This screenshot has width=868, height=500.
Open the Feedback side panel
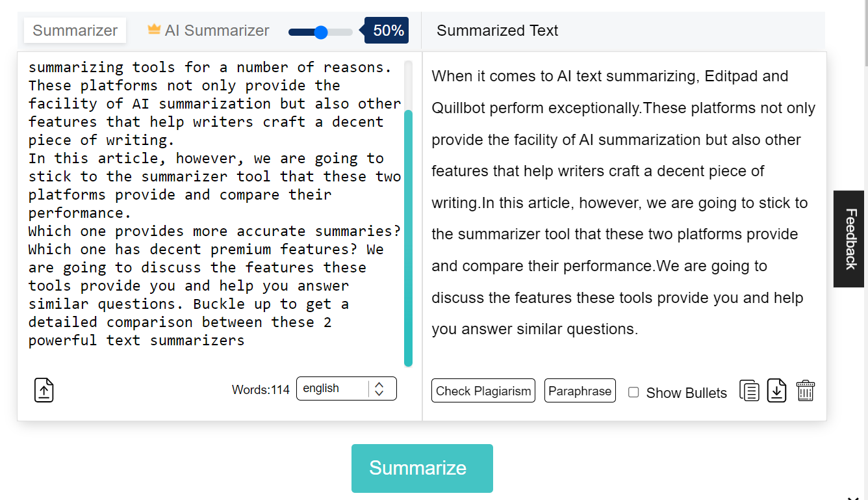click(850, 239)
